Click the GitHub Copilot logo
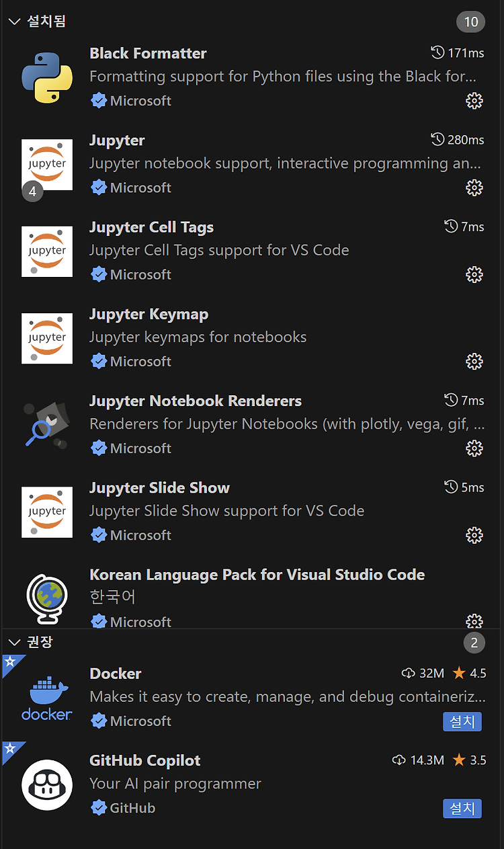The height and width of the screenshot is (849, 504). (47, 785)
